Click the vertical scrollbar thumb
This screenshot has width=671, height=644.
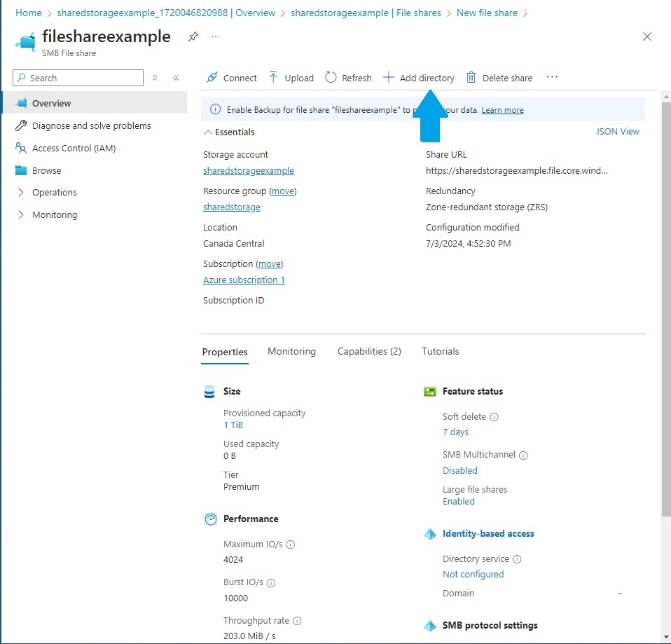[x=666, y=309]
